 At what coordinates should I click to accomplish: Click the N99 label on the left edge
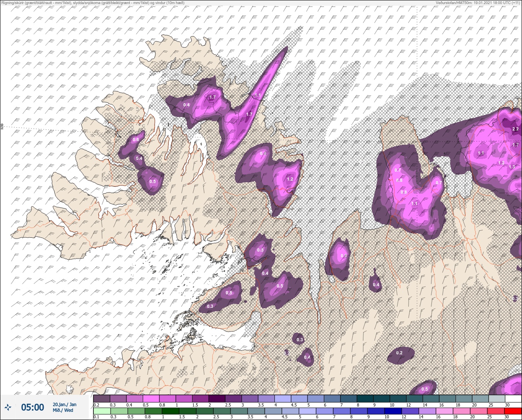pos(2,127)
